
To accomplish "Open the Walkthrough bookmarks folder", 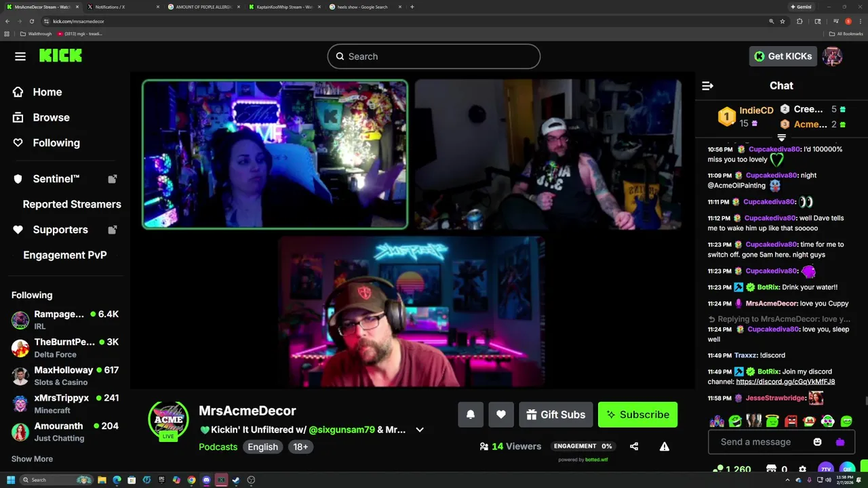I will pos(36,34).
